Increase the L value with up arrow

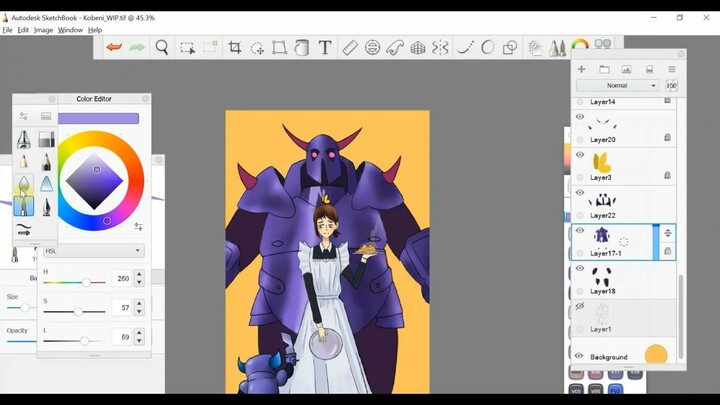(139, 333)
